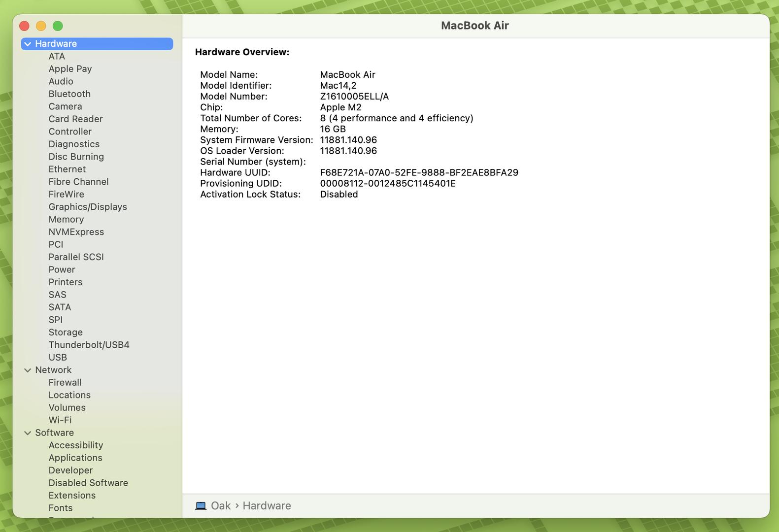The image size is (779, 532).
Task: Open the Apple Pay entry
Action: click(x=70, y=69)
